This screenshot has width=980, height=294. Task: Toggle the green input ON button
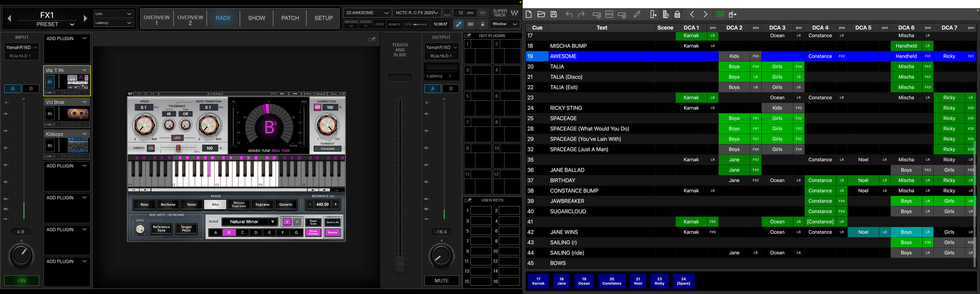coord(22,281)
